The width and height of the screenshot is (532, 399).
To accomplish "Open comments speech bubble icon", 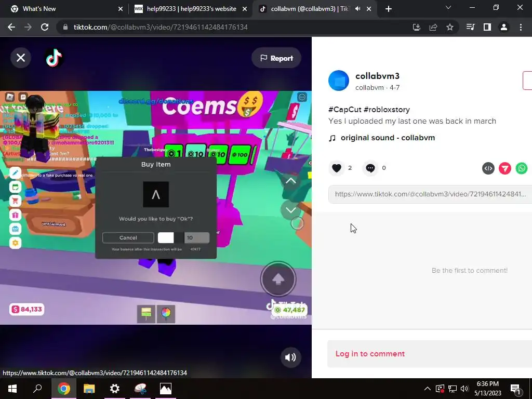I will (x=370, y=168).
